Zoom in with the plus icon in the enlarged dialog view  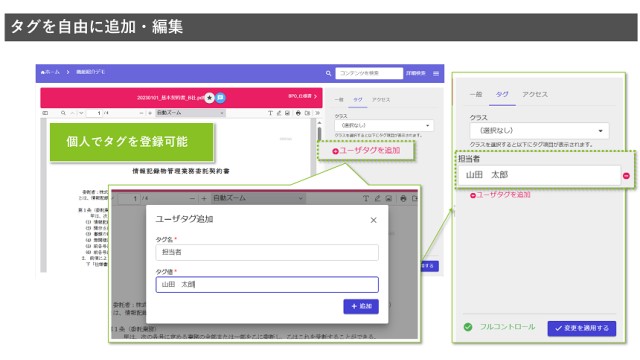204,199
